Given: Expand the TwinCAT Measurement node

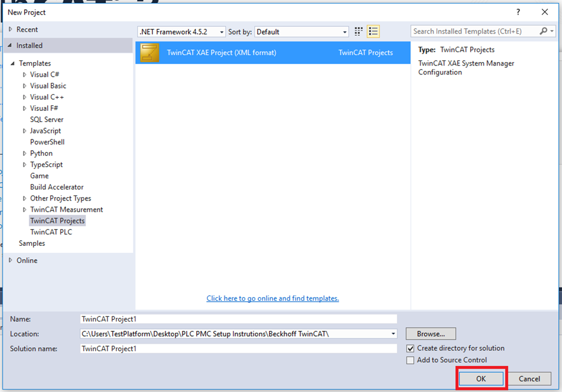Looking at the screenshot, I should [25, 209].
